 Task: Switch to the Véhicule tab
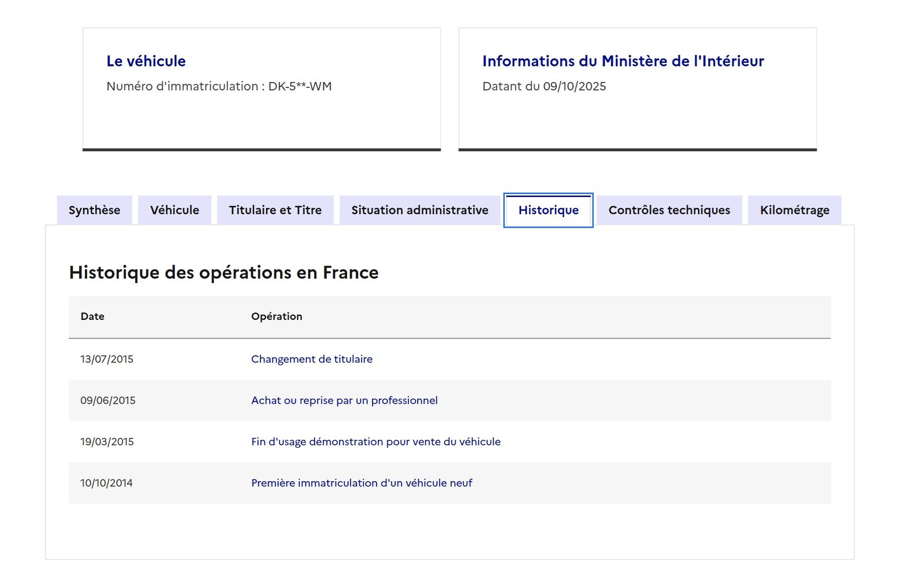click(174, 210)
